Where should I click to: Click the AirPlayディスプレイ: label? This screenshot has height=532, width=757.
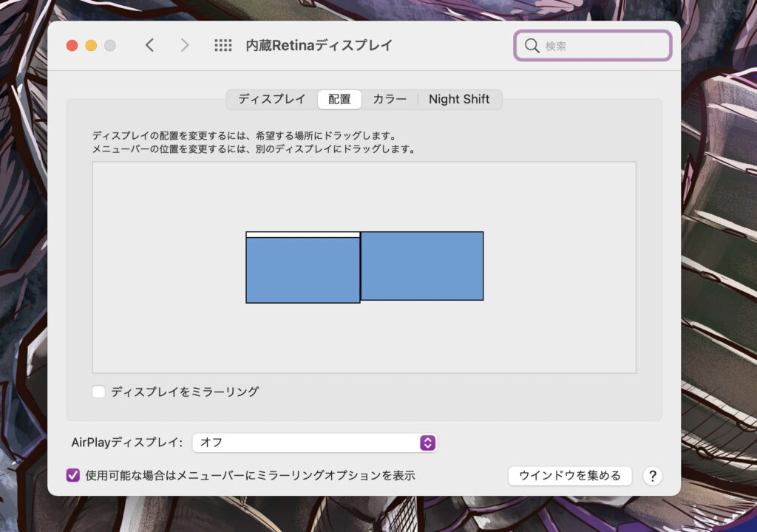click(x=127, y=443)
